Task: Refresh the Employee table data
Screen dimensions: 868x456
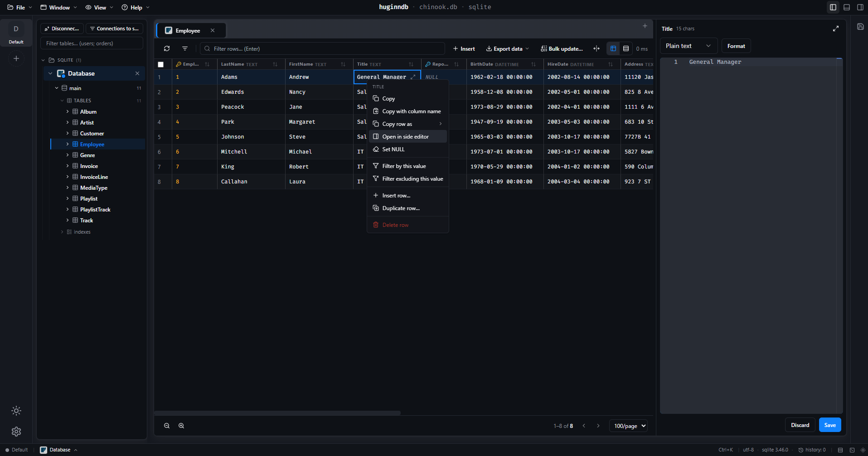Action: tap(167, 48)
